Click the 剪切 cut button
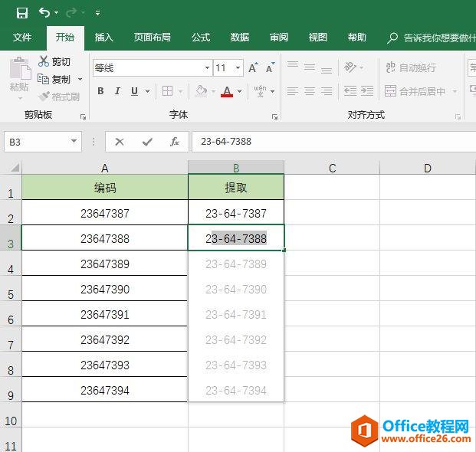Screen dimensions: 476x452 (x=54, y=62)
